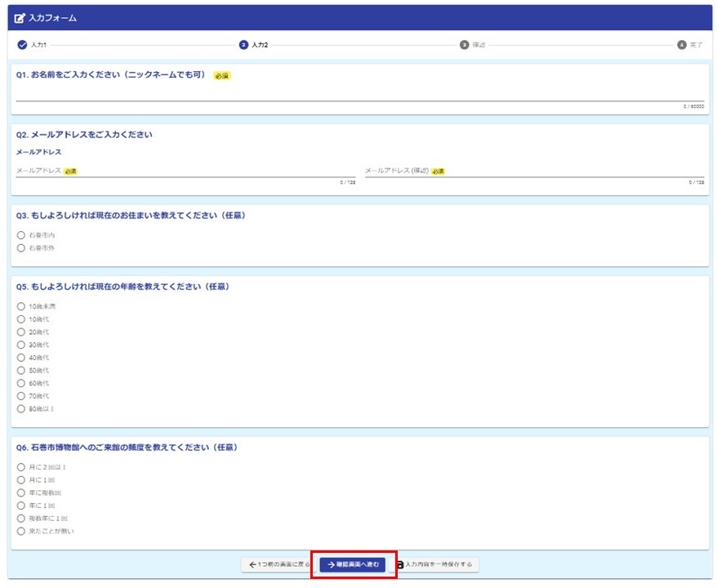Image resolution: width=717 pixels, height=588 pixels.
Task: Pick the 60歳代 age radio button
Action: 21,383
